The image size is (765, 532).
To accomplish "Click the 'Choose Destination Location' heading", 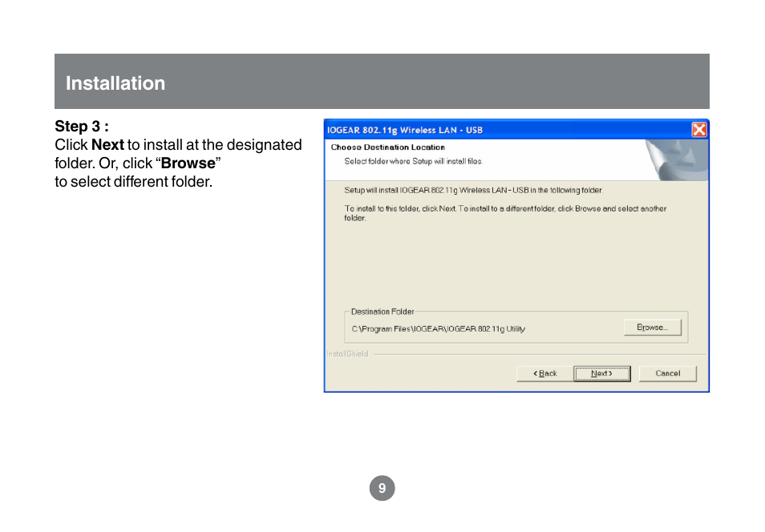I will [x=388, y=147].
